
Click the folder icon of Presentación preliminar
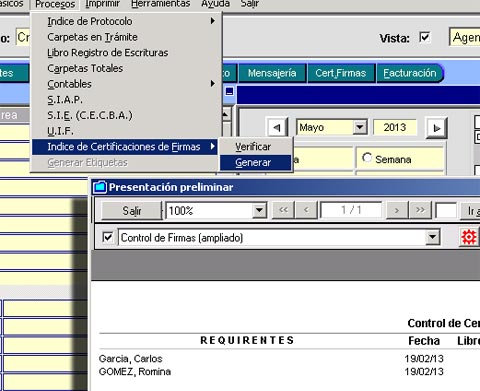tap(100, 187)
